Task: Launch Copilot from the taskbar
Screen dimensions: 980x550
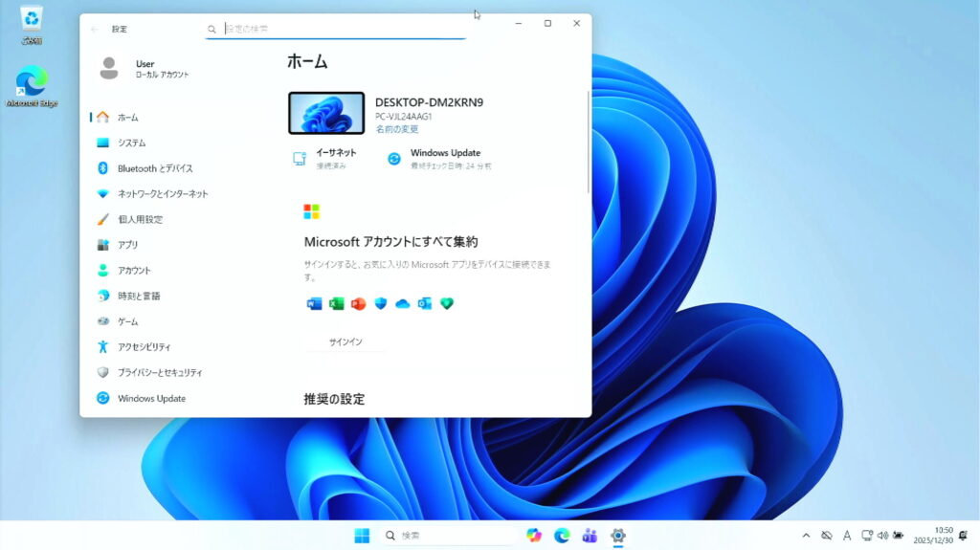Action: 534,536
